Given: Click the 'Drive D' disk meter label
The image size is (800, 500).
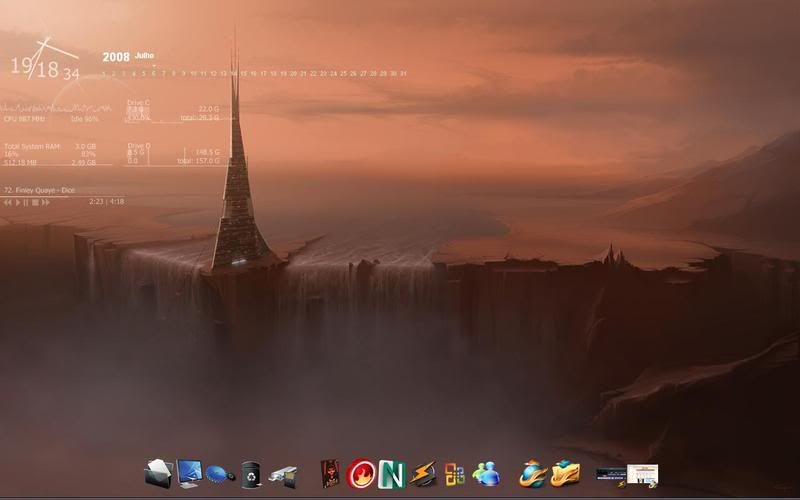Looking at the screenshot, I should 139,145.
